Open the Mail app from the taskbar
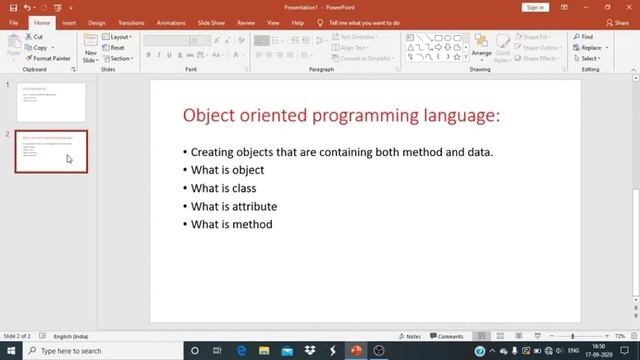The height and width of the screenshot is (360, 640). point(287,351)
